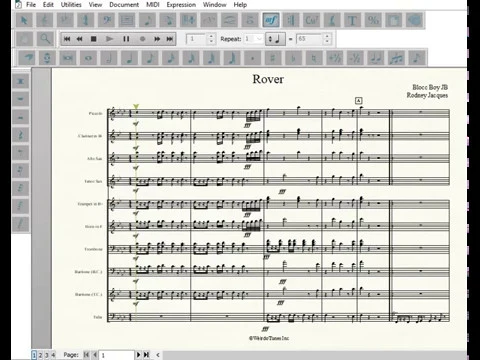The image size is (480, 360).
Task: Choose the quarter note duration
Action: click(x=130, y=58)
